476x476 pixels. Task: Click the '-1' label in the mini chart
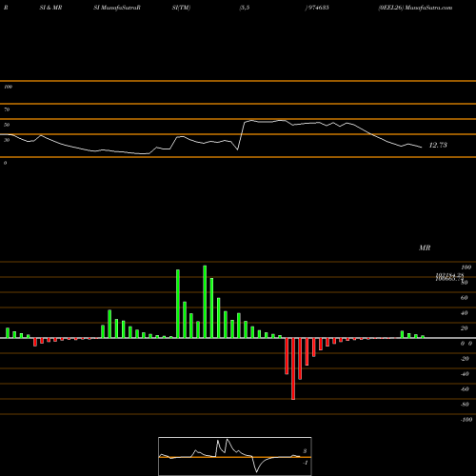click(x=306, y=463)
